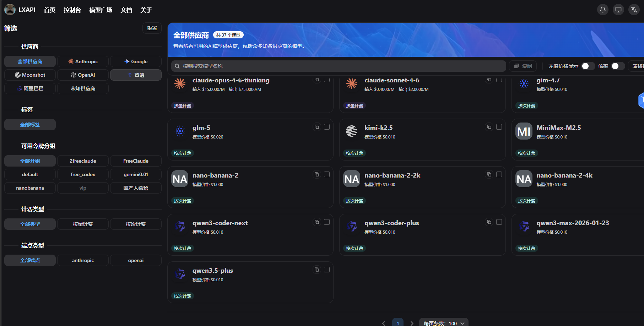Filter by Moonshot supplier
This screenshot has width=644, height=326.
(x=30, y=75)
